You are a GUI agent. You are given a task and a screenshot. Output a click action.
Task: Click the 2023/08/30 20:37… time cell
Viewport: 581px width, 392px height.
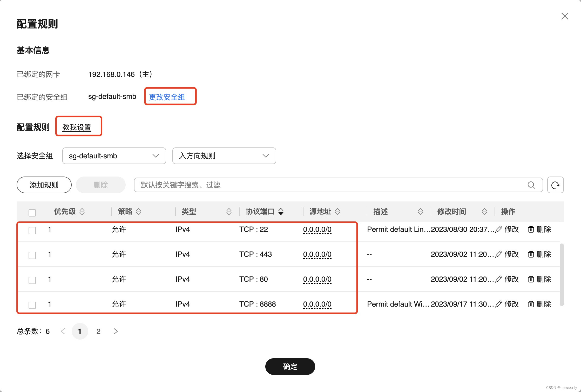pyautogui.click(x=463, y=229)
